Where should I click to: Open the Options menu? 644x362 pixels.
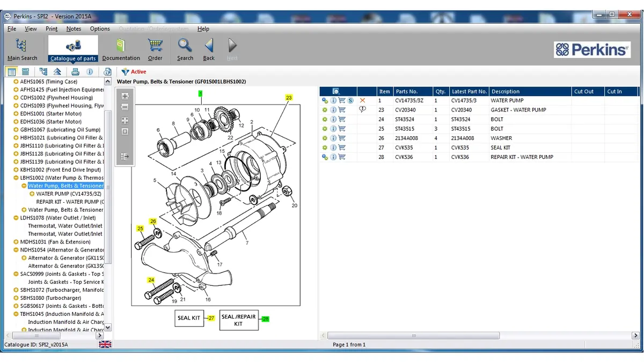point(100,29)
